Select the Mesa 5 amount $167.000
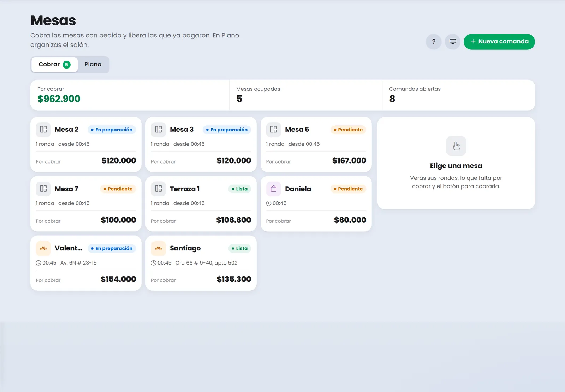Screen dimensions: 565x392 coord(349,161)
